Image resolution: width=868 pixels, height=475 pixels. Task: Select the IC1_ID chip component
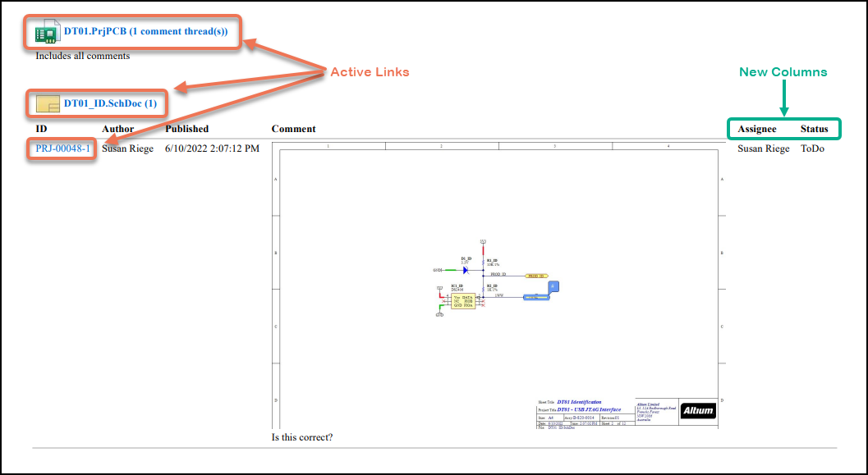coord(462,301)
